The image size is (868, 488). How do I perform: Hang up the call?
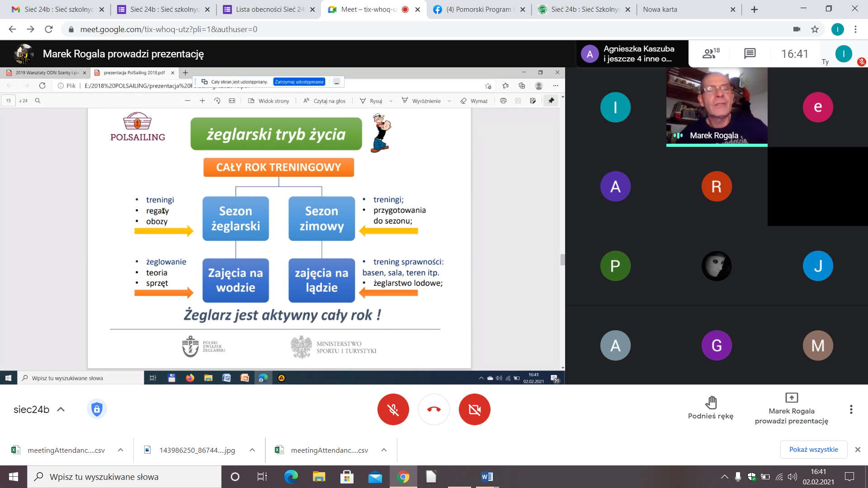[434, 409]
